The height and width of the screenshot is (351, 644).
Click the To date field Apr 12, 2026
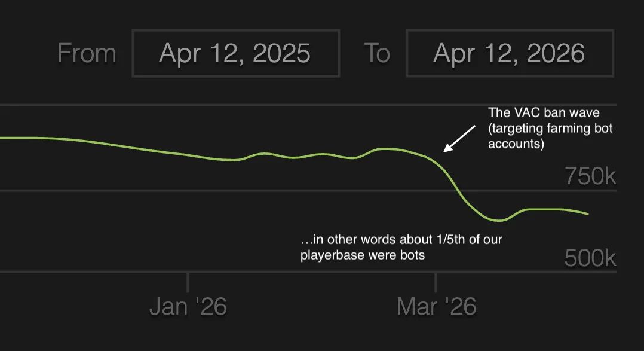pos(510,54)
